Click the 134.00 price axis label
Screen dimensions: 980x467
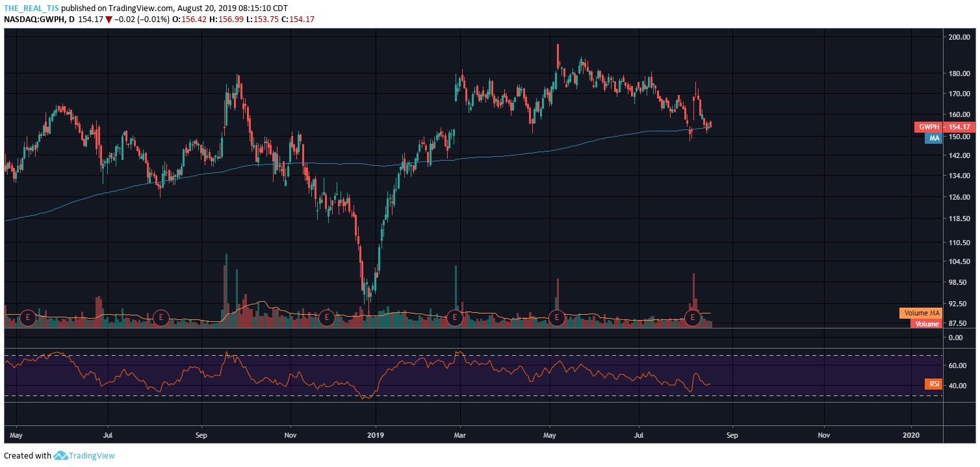pyautogui.click(x=959, y=176)
